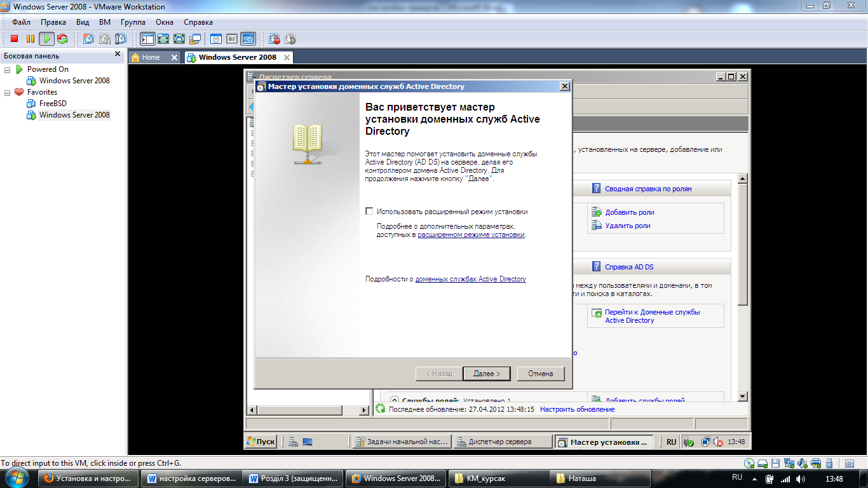Click the printer device status icon
The image size is (868, 488).
tap(817, 463)
